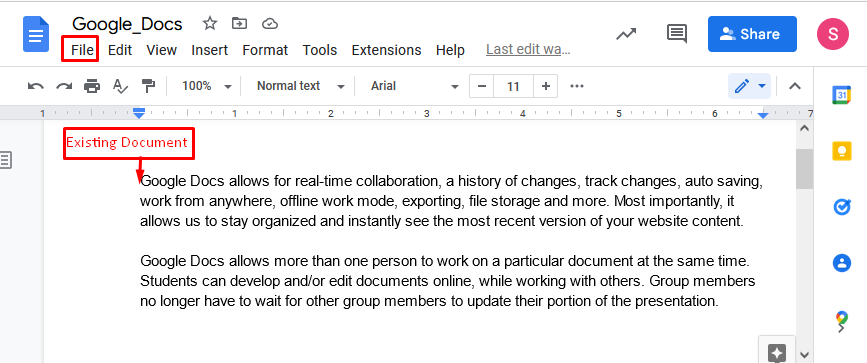This screenshot has height=363, width=867.
Task: Open the View menu
Action: pyautogui.click(x=161, y=50)
